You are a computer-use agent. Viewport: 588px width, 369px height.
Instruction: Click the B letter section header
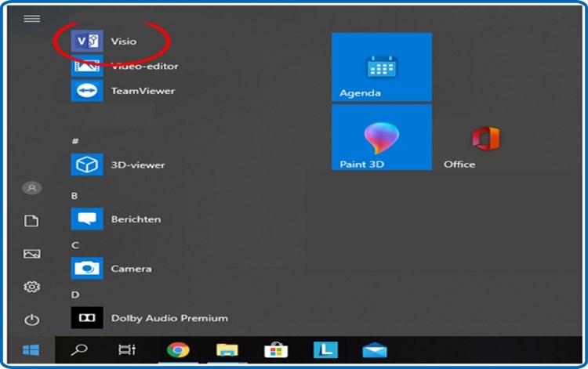(x=74, y=196)
